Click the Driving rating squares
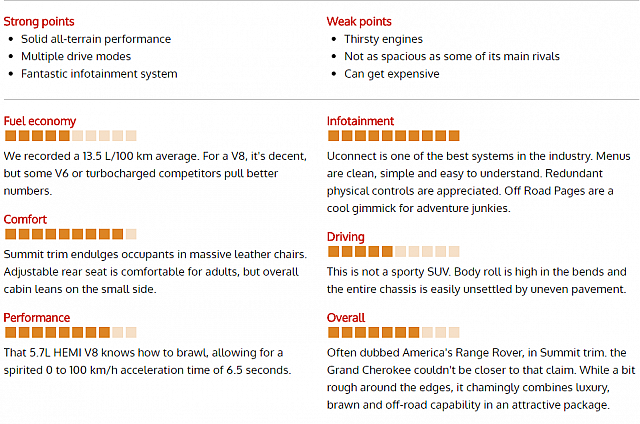Viewport: 640px width, 424px height. pyautogui.click(x=394, y=251)
